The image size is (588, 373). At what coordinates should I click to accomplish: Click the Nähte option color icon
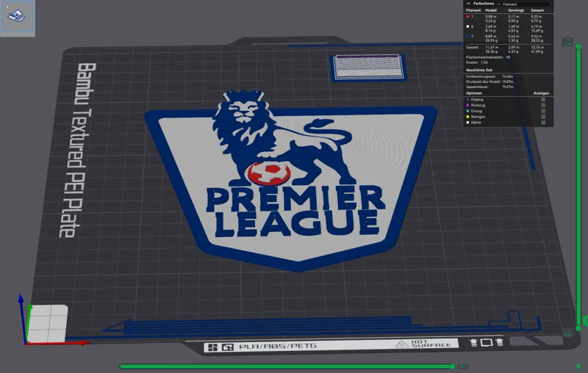467,123
